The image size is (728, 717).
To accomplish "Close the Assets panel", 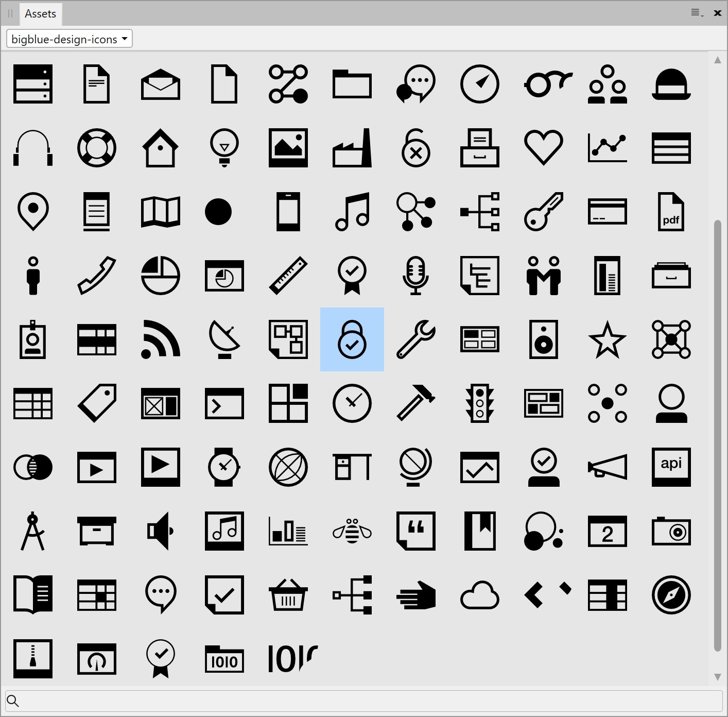I will 718,13.
